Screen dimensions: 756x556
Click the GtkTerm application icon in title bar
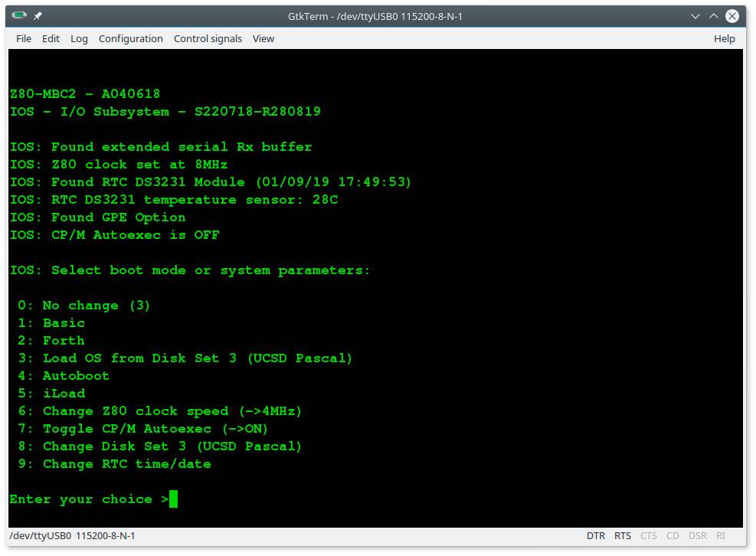(x=19, y=16)
